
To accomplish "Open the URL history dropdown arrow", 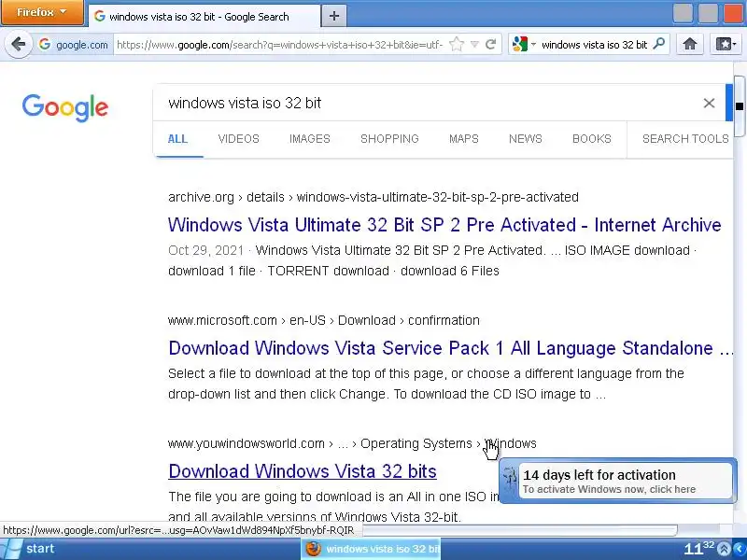I will point(474,44).
